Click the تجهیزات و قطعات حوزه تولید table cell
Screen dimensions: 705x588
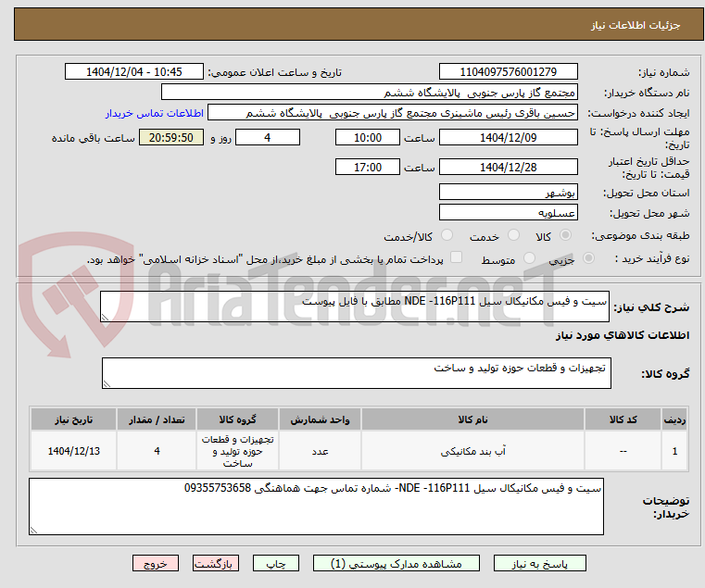(x=237, y=451)
